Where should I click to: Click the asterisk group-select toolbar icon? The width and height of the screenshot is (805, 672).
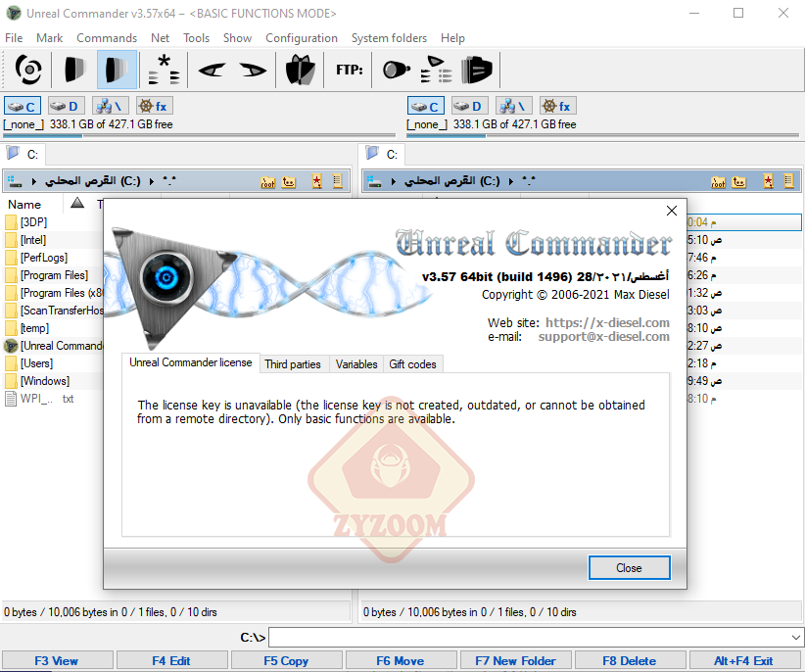164,70
